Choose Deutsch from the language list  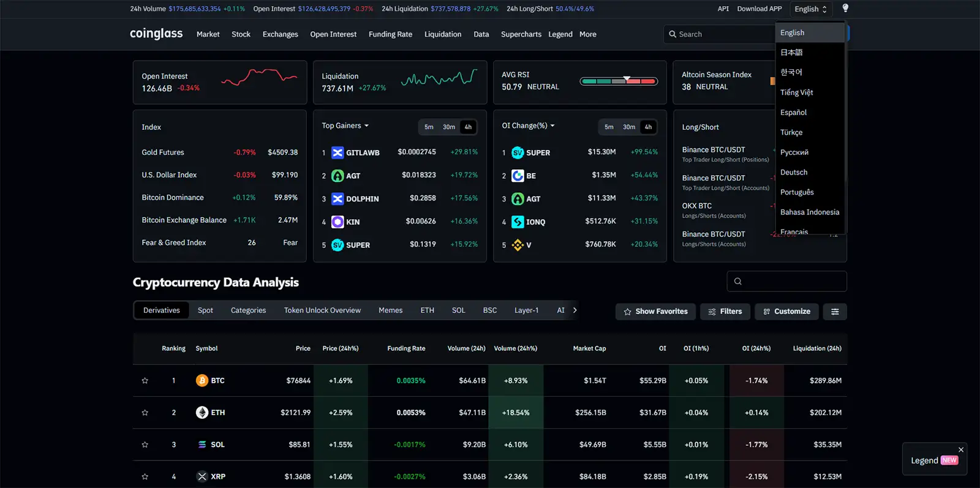[810, 173]
